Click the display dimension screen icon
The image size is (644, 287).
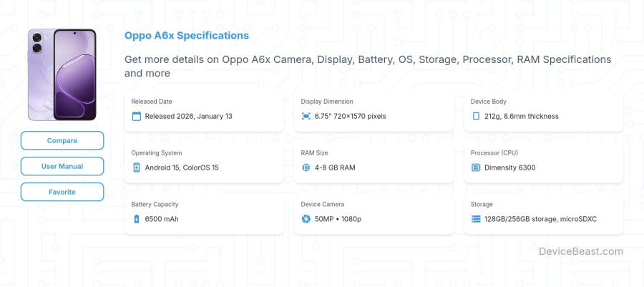[x=306, y=116]
